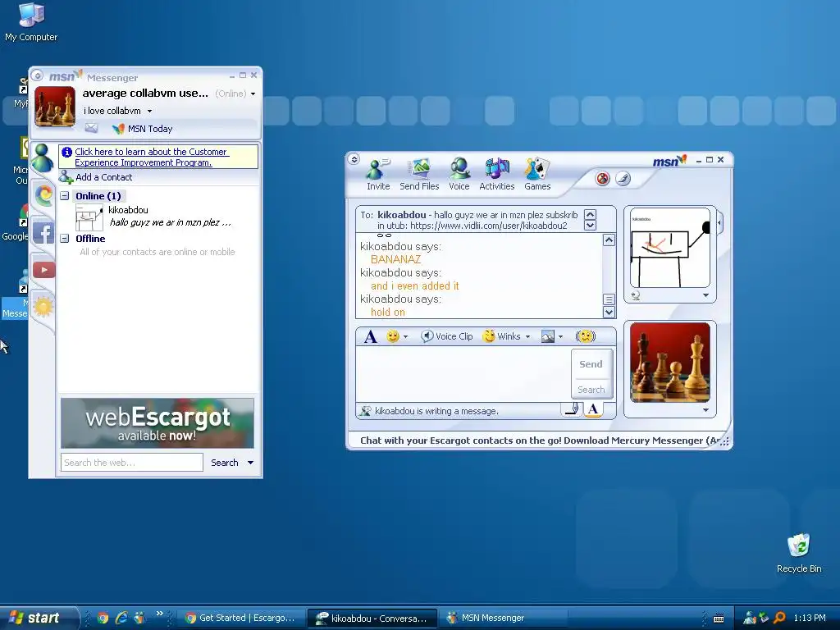This screenshot has width=840, height=630.
Task: Click webcam icon under kikoabdou's picture
Action: coord(636,295)
